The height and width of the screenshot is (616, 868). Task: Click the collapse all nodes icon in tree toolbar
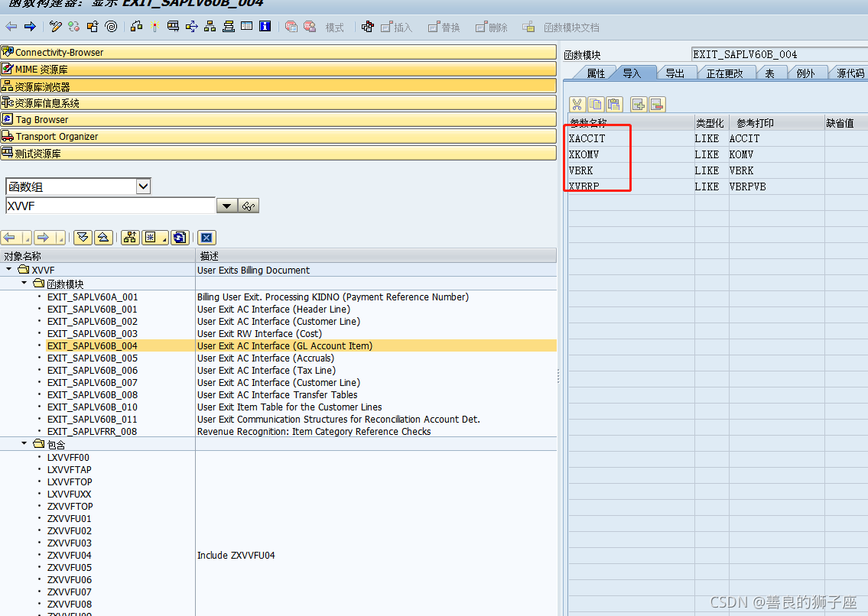pos(103,238)
